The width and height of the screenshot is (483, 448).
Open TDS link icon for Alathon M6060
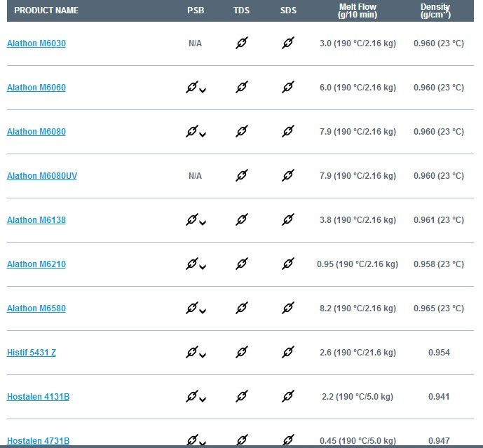click(x=242, y=87)
